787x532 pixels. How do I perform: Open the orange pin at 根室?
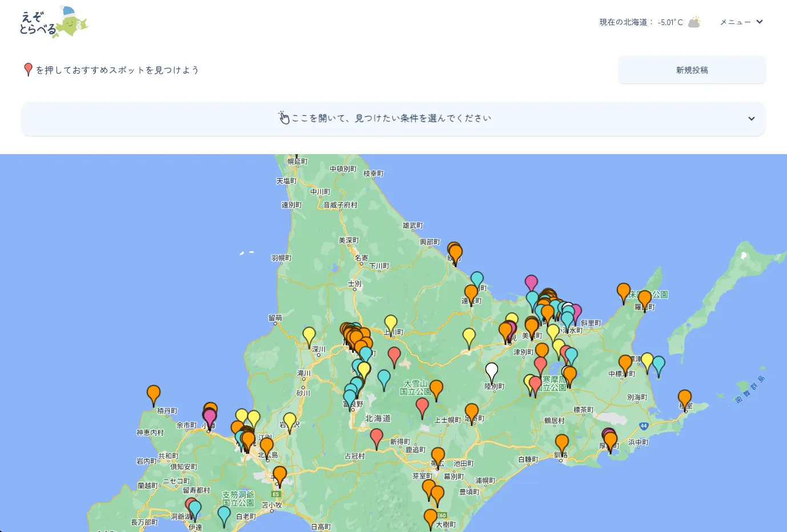click(x=684, y=398)
